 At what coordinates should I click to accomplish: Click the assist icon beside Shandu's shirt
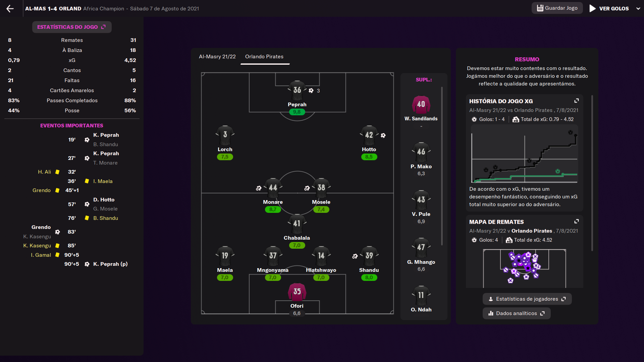click(x=355, y=256)
